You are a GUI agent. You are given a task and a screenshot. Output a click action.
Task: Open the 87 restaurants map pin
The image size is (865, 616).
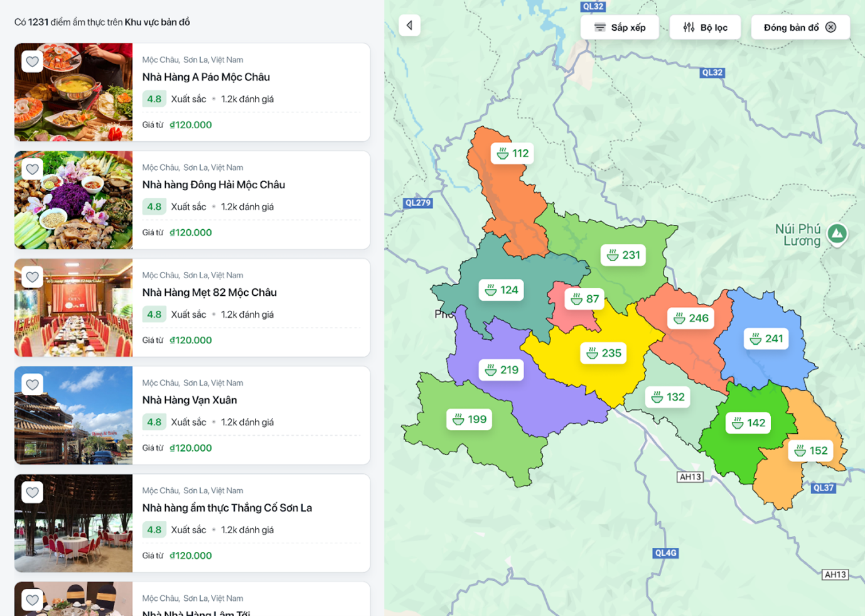pos(584,299)
